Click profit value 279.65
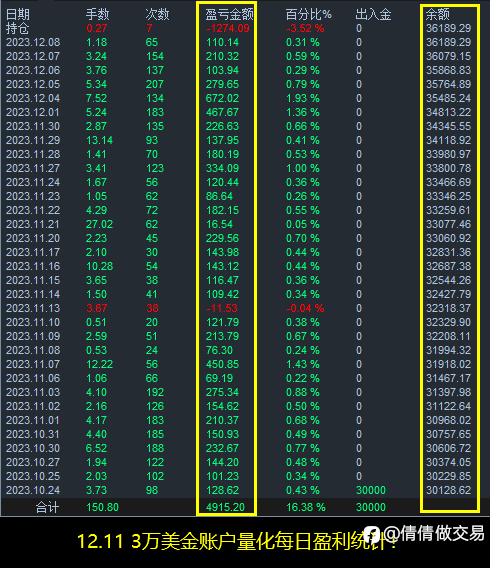 click(222, 84)
